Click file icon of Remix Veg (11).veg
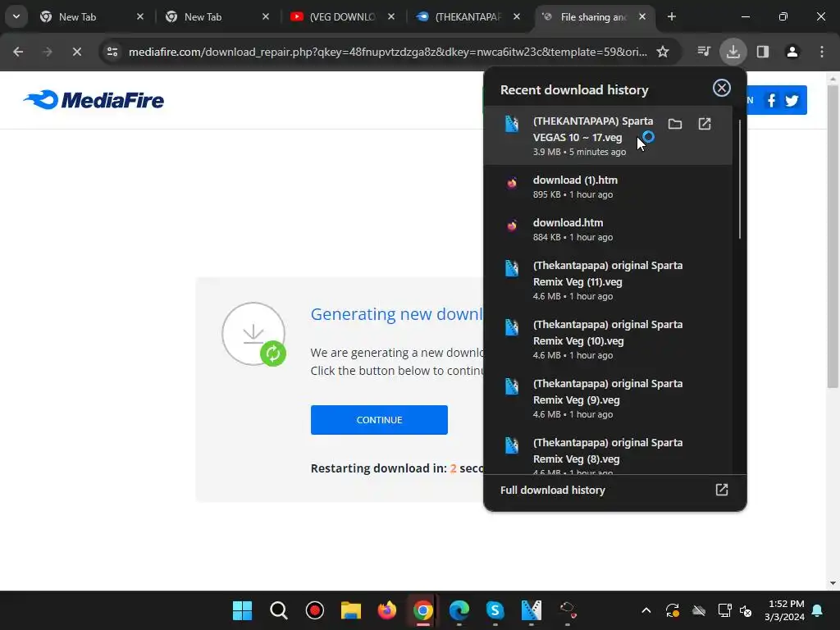The width and height of the screenshot is (840, 630). tap(512, 268)
